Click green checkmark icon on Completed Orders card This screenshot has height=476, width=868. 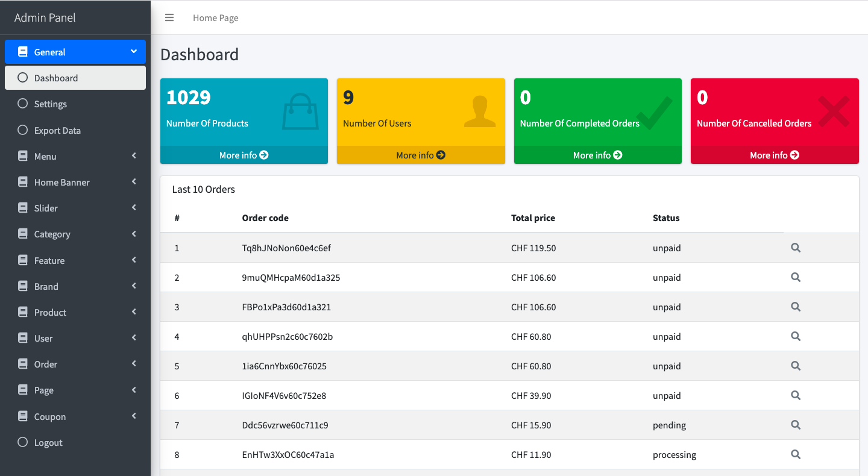655,113
